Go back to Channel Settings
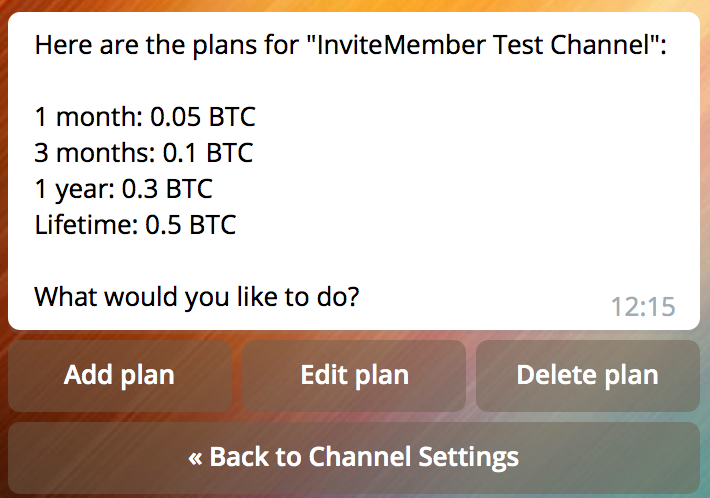 click(354, 457)
